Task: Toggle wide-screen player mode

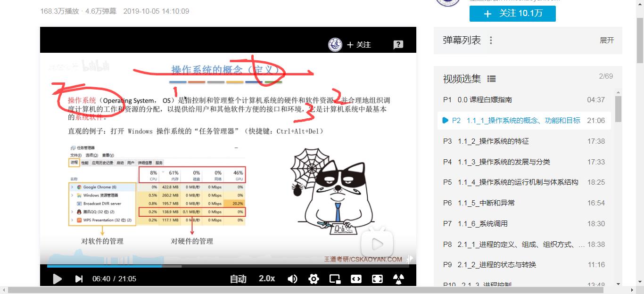Action: [356, 279]
